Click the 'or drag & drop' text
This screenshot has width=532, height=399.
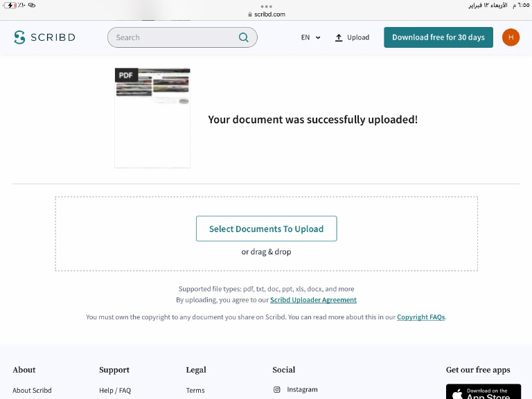pos(266,251)
